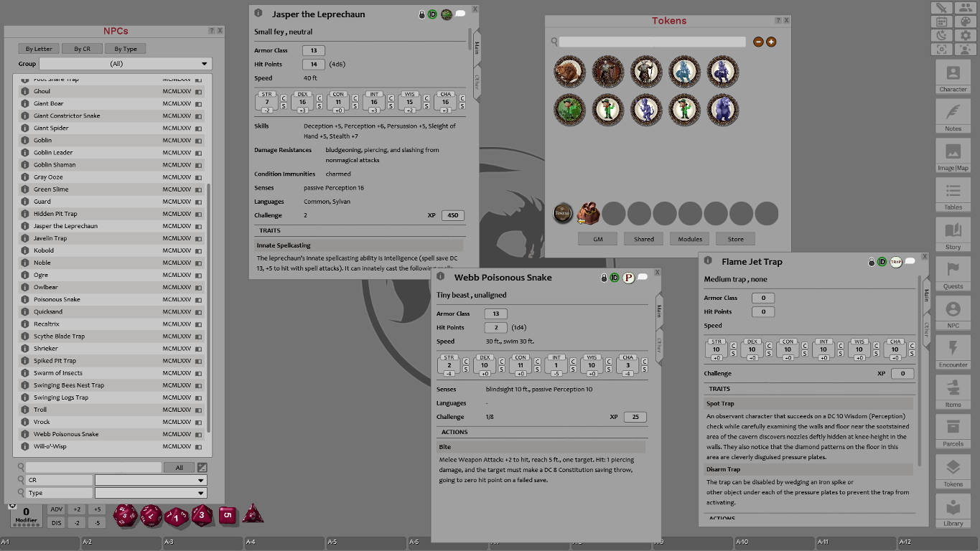
Task: Open the Type filter dropdown
Action: click(x=150, y=493)
